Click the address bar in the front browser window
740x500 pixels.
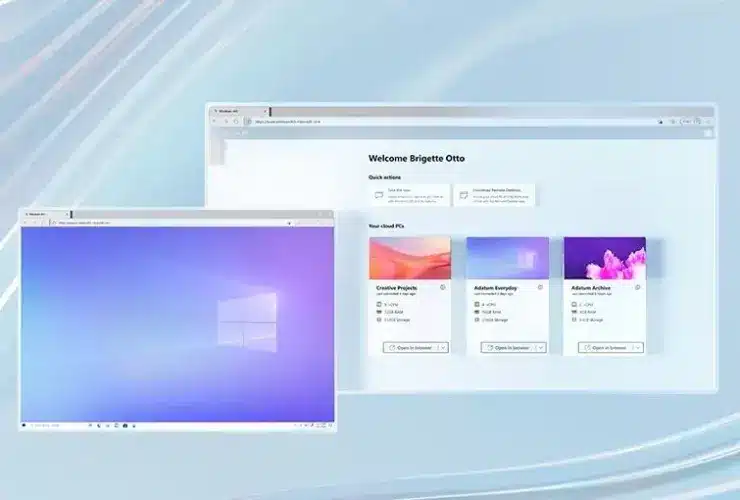[x=171, y=222]
